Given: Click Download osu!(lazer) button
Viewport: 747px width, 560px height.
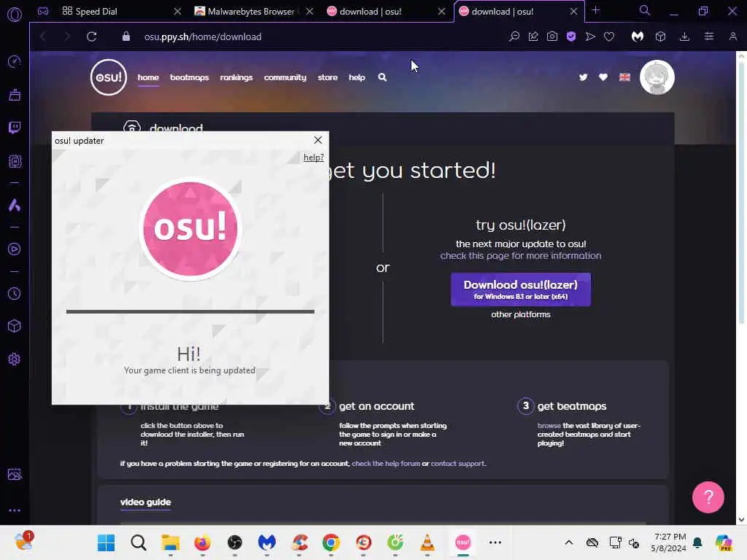Looking at the screenshot, I should pyautogui.click(x=520, y=289).
